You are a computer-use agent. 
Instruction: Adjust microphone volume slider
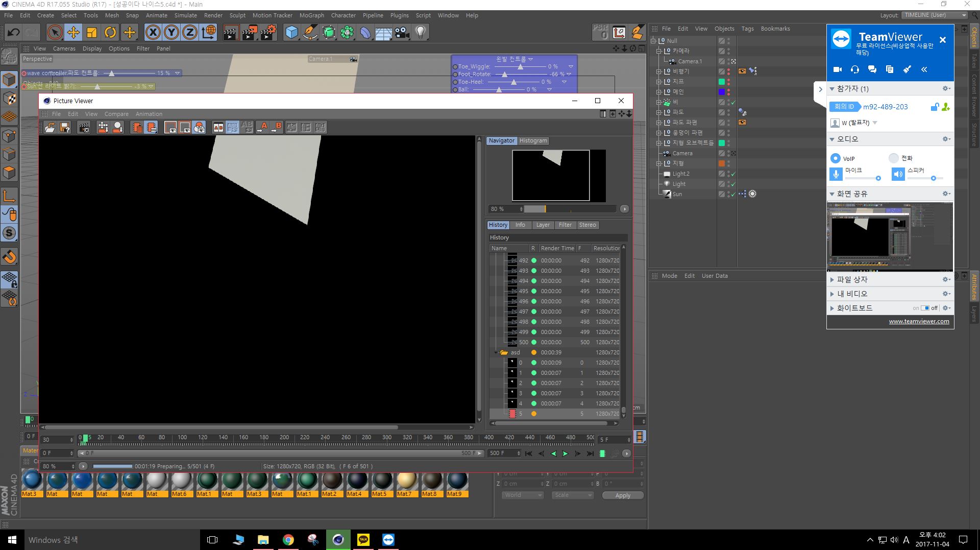coord(863,178)
